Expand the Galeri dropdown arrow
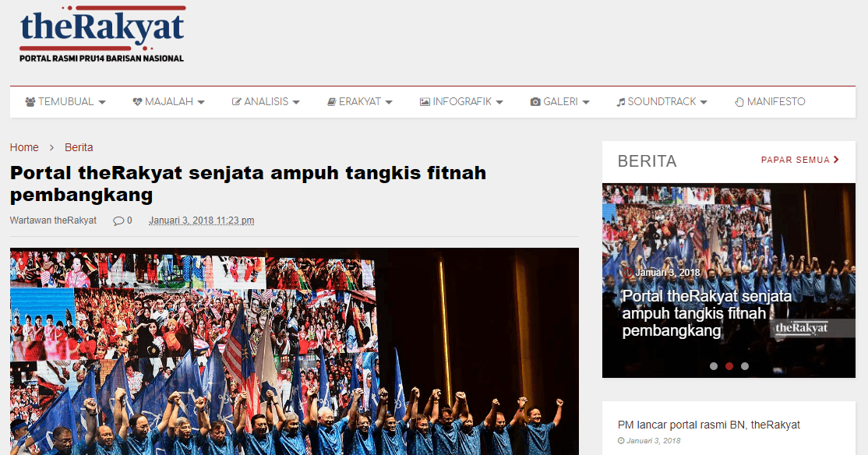Image resolution: width=868 pixels, height=455 pixels. click(x=586, y=103)
